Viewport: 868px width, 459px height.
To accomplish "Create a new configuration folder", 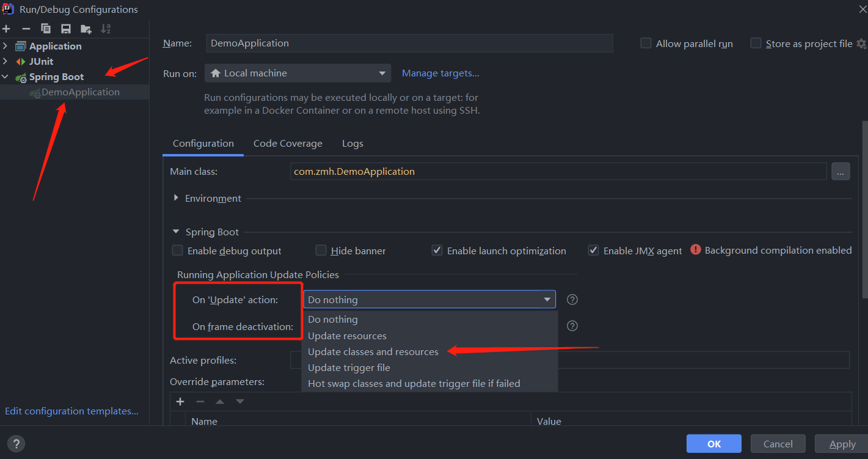I will pyautogui.click(x=86, y=28).
